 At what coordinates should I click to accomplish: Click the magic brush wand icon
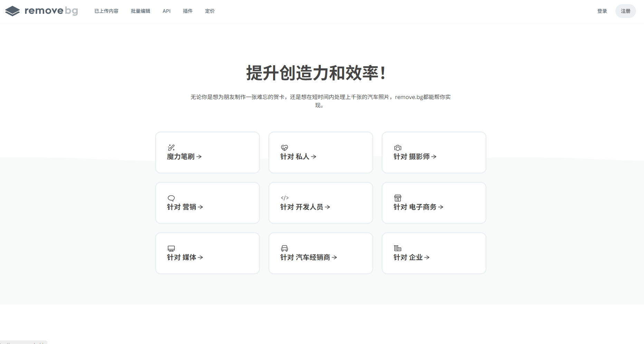tap(171, 148)
